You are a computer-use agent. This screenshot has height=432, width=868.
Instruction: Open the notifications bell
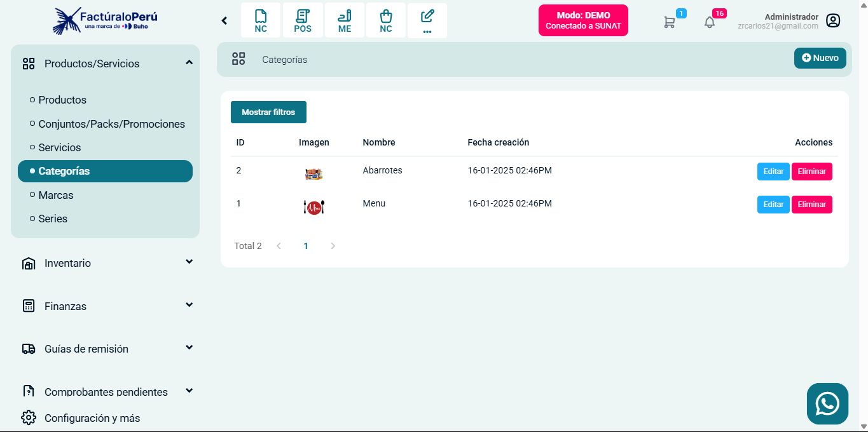[x=710, y=22]
